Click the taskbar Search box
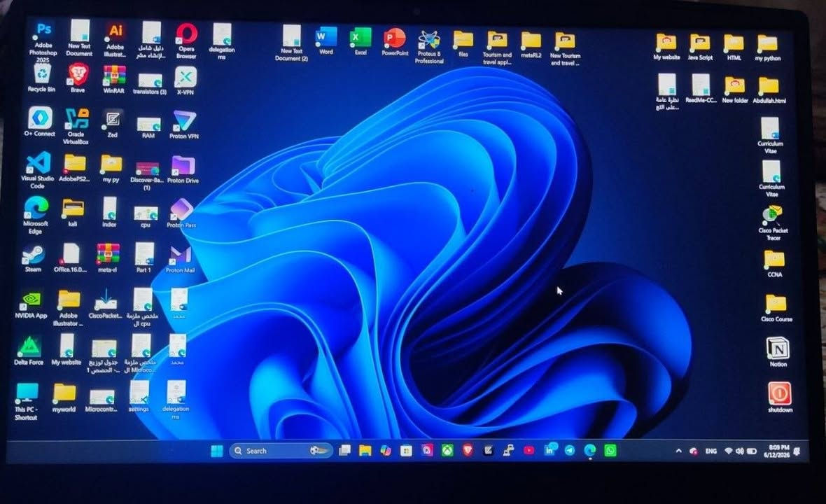The width and height of the screenshot is (826, 504). 280,451
